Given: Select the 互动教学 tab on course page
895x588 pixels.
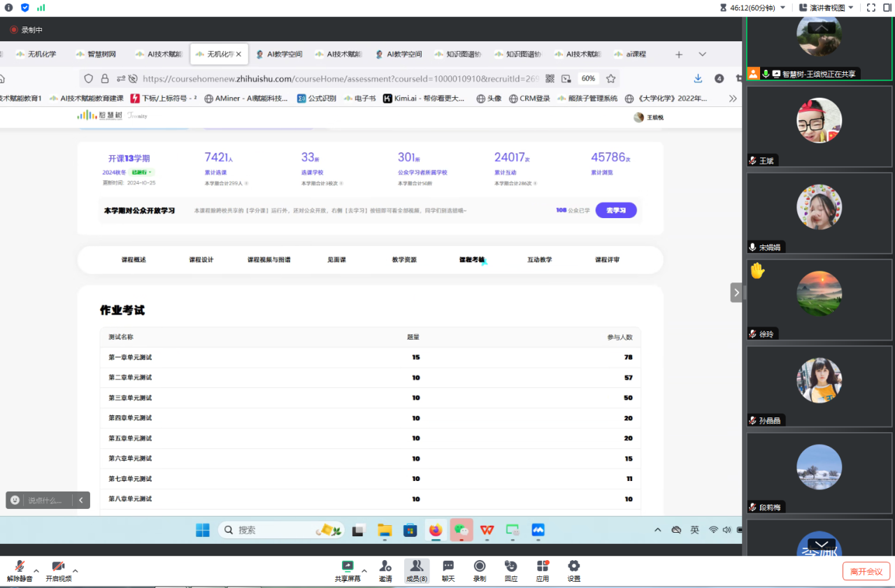Looking at the screenshot, I should pyautogui.click(x=539, y=260).
